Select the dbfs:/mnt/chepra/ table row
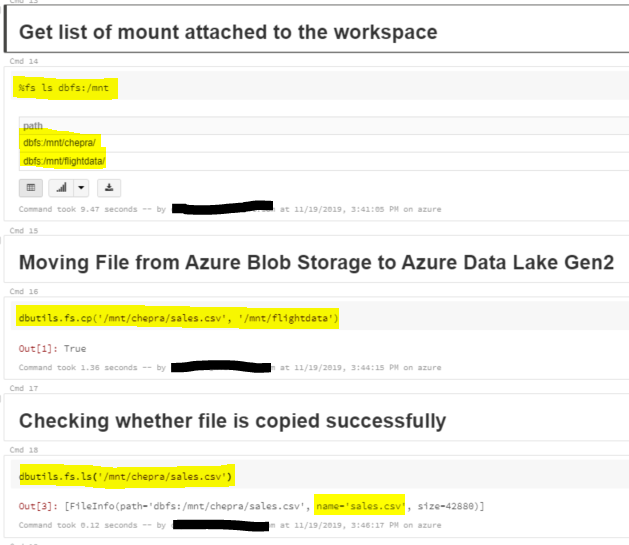The image size is (629, 545). point(324,143)
